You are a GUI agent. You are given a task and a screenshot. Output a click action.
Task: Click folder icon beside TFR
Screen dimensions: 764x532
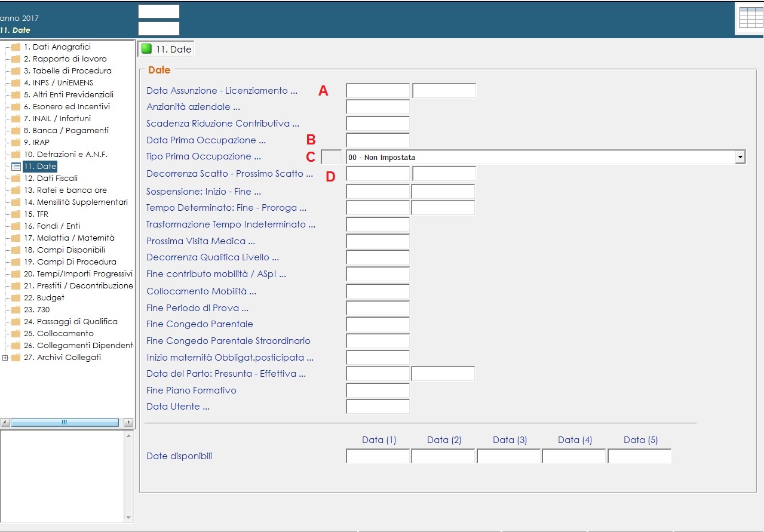pos(16,214)
